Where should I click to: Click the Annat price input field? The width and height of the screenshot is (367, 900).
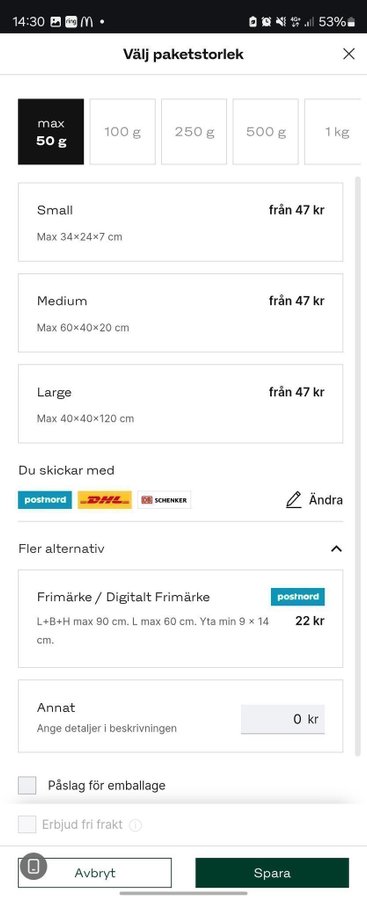coord(283,719)
